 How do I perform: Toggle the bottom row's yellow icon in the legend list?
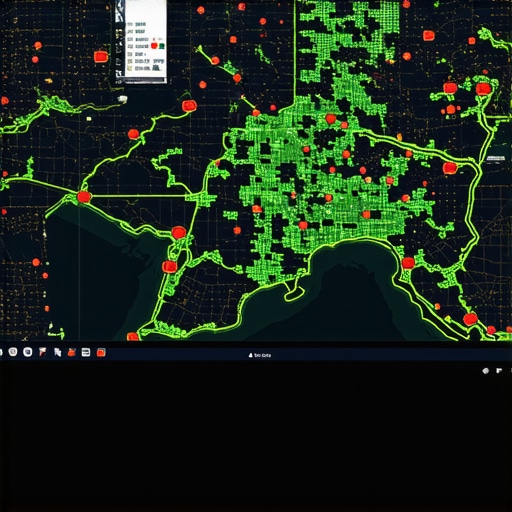[x=130, y=68]
